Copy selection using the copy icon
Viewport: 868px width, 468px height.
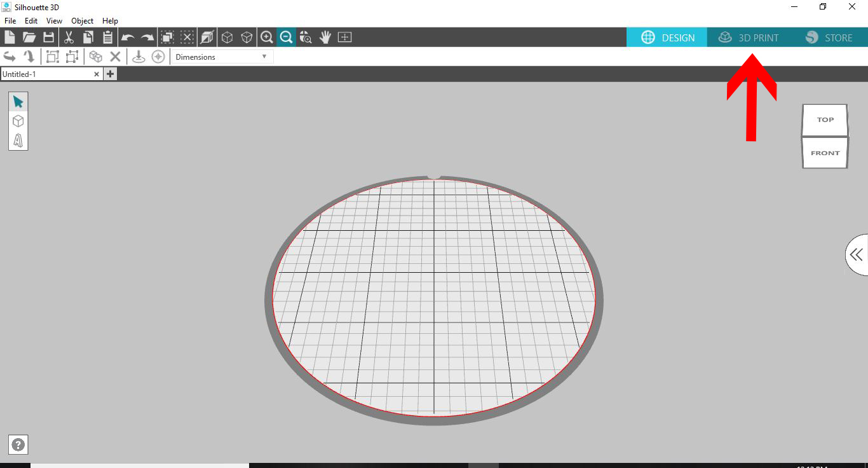pyautogui.click(x=88, y=37)
